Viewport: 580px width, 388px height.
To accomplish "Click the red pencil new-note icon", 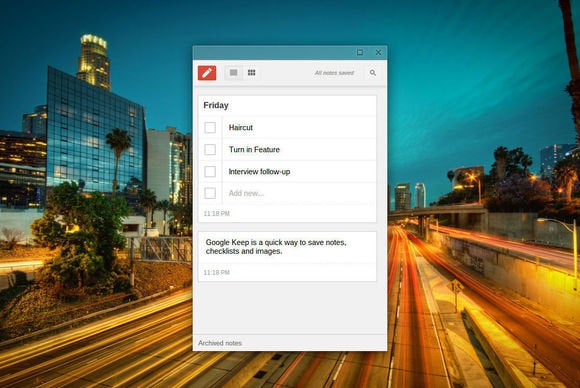I will point(207,72).
